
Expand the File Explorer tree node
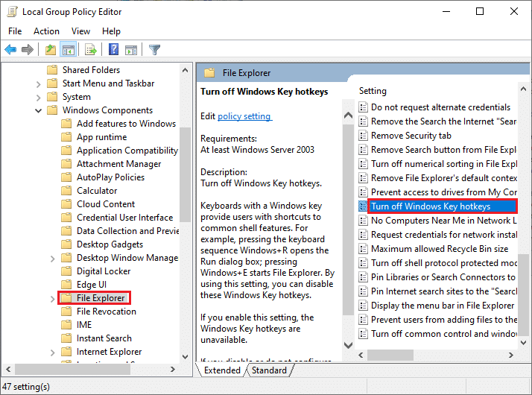coord(52,299)
